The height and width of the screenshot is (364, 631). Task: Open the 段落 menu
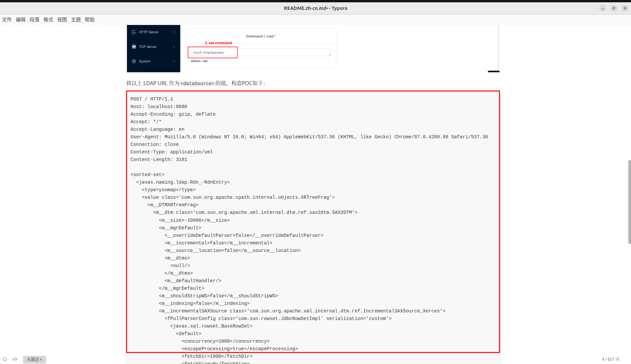[x=35, y=20]
